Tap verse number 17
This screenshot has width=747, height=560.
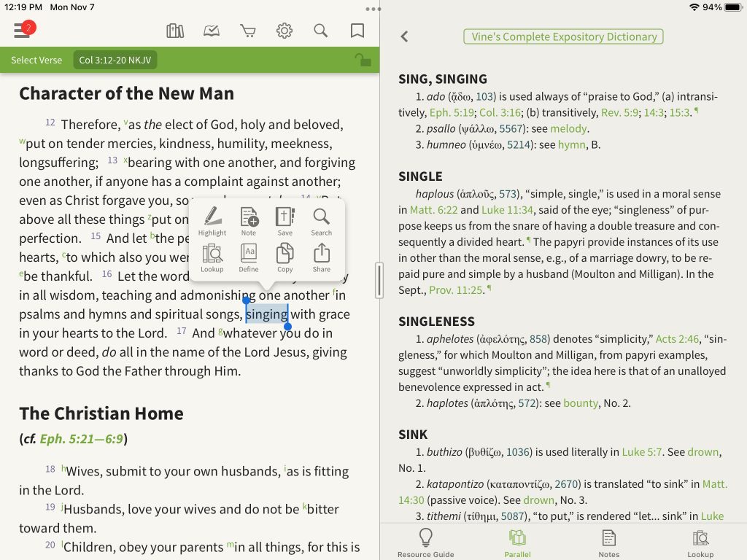coord(181,331)
